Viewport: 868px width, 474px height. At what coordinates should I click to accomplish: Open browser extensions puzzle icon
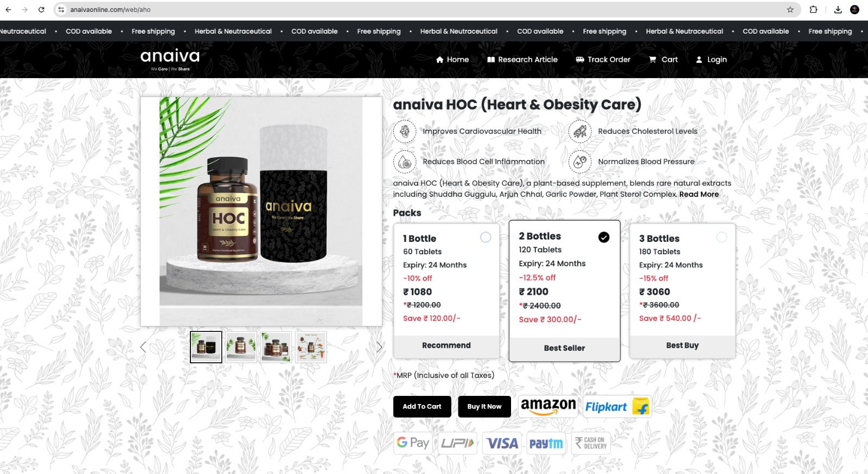[813, 10]
